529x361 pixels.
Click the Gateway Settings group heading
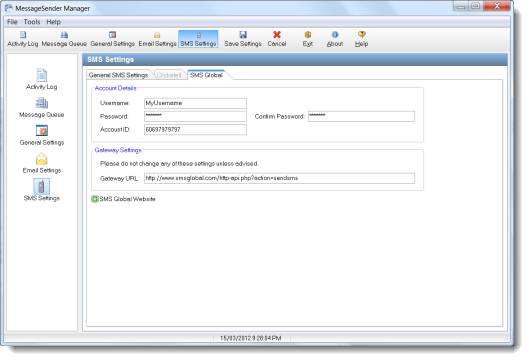(x=118, y=150)
